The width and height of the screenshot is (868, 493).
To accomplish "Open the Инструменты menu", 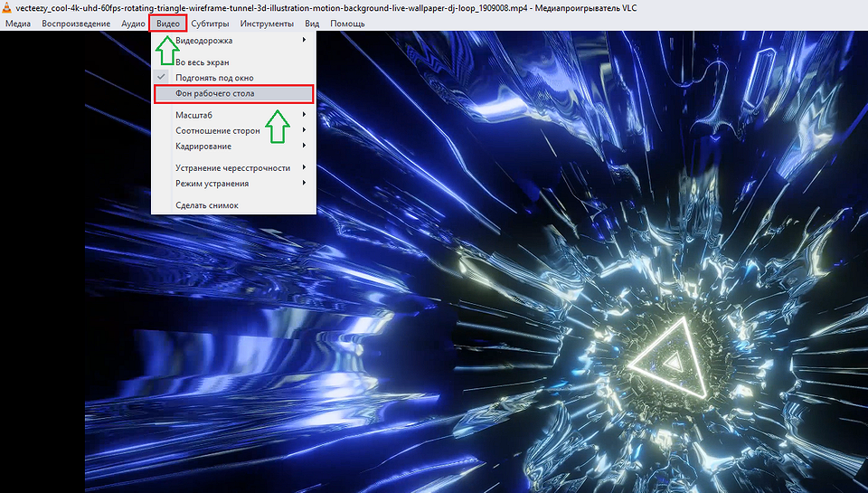I will point(267,24).
